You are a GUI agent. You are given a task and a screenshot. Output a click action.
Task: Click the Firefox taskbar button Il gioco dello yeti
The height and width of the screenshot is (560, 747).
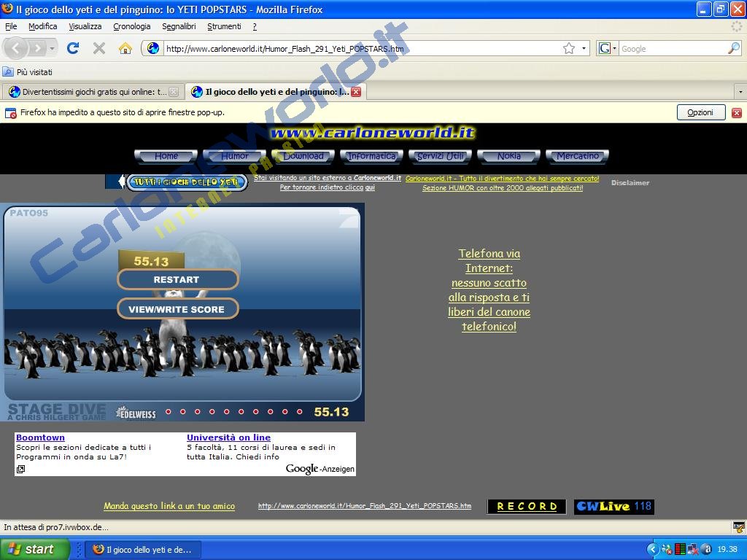143,550
